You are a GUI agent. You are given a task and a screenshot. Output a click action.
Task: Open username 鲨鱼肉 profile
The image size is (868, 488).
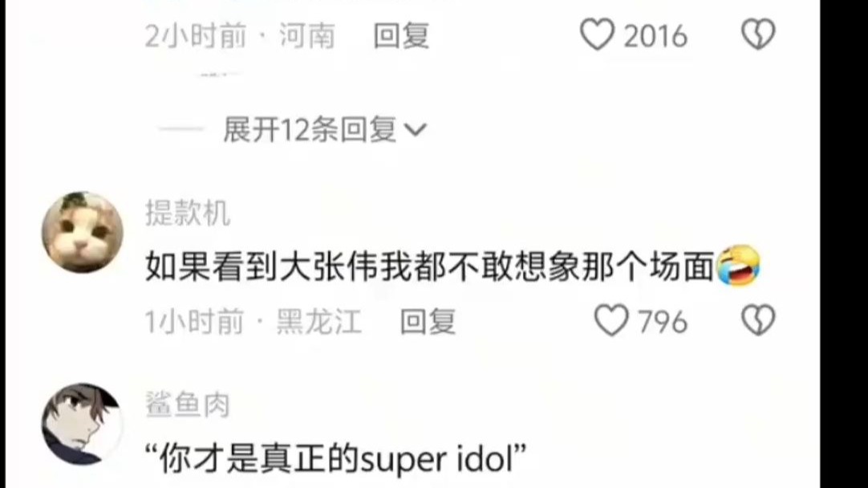pyautogui.click(x=187, y=405)
